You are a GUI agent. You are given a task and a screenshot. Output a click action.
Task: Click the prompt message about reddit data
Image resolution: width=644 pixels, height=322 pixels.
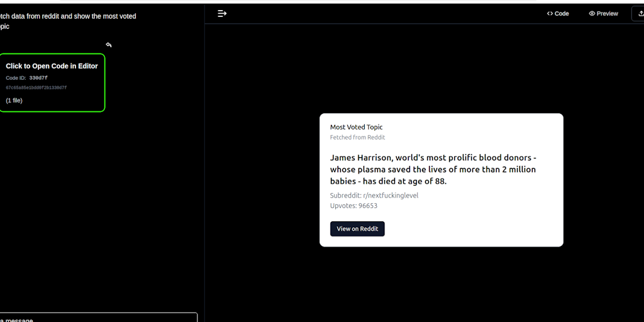click(68, 21)
